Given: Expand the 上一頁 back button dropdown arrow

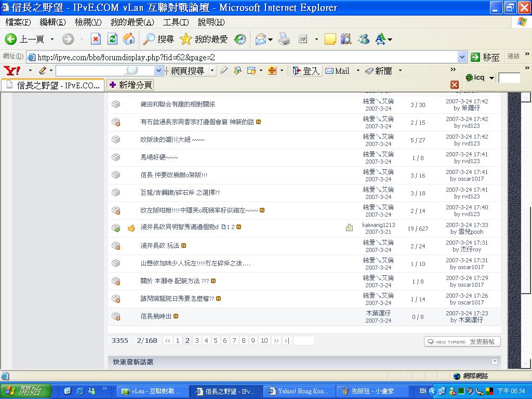Looking at the screenshot, I should [x=52, y=39].
